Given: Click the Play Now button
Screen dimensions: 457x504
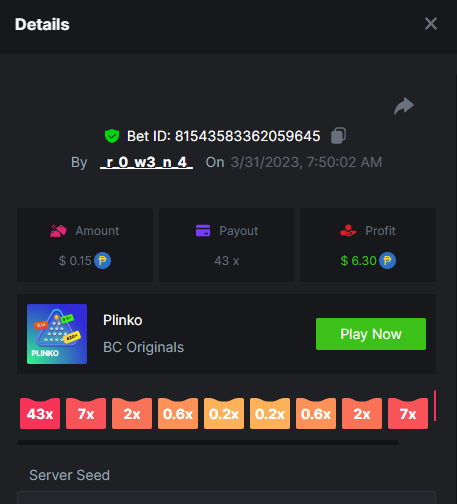Looking at the screenshot, I should point(371,334).
